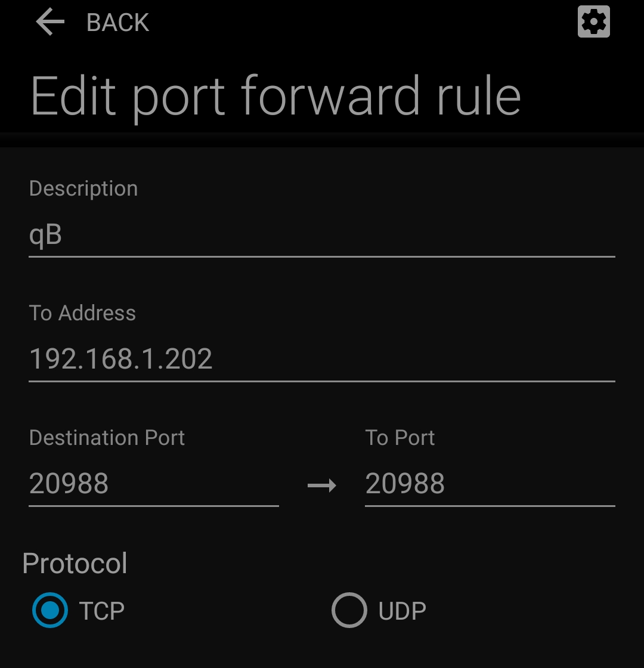Click the UDP label text
Viewport: 644px width, 668px height.
(x=402, y=611)
